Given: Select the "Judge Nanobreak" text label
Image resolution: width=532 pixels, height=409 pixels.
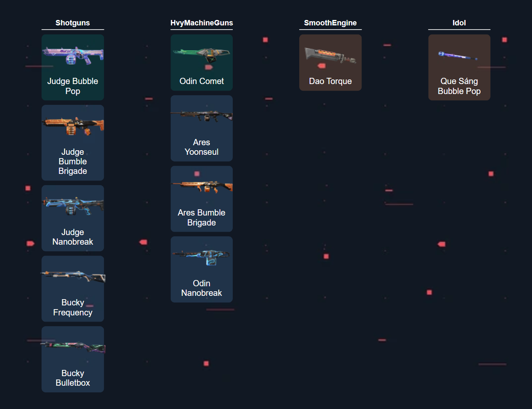Looking at the screenshot, I should pyautogui.click(x=73, y=237).
